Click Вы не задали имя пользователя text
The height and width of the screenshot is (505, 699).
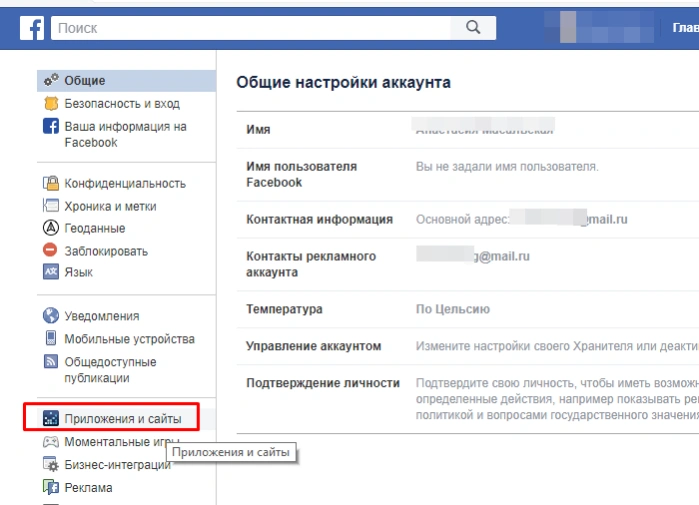point(507,167)
